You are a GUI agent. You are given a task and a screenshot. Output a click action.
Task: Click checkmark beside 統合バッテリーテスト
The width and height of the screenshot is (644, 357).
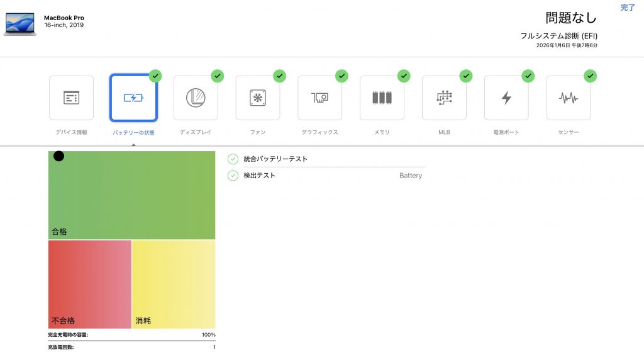233,159
